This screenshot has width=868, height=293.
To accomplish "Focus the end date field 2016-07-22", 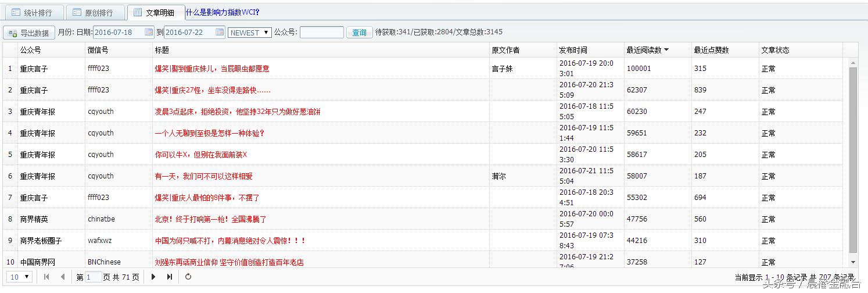I will (189, 33).
